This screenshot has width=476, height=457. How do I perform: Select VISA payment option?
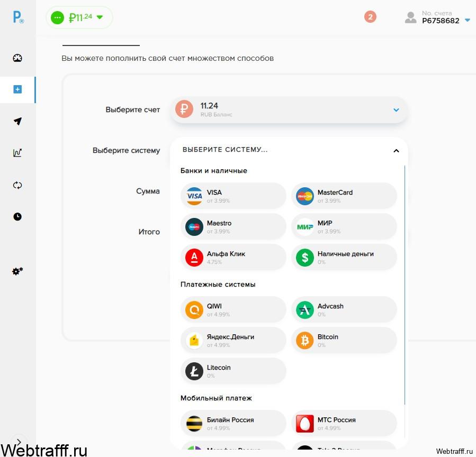pos(233,196)
